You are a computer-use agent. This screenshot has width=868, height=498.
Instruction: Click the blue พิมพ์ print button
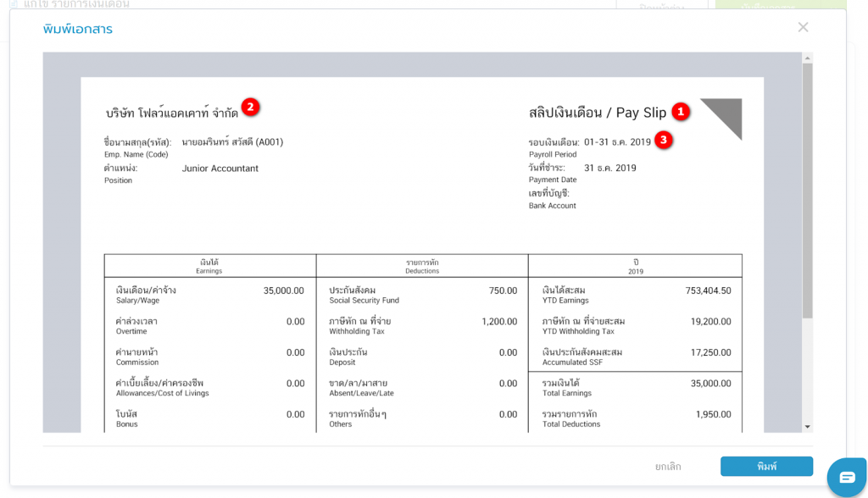pyautogui.click(x=766, y=467)
